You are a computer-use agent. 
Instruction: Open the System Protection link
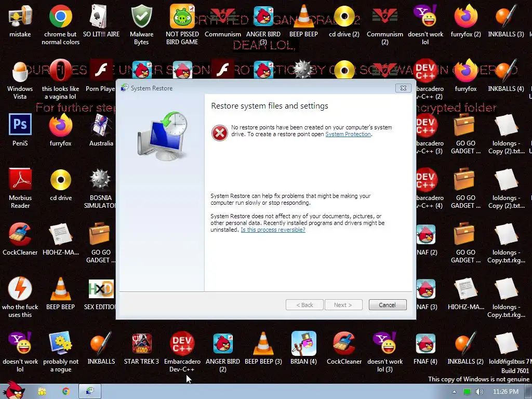tap(348, 134)
